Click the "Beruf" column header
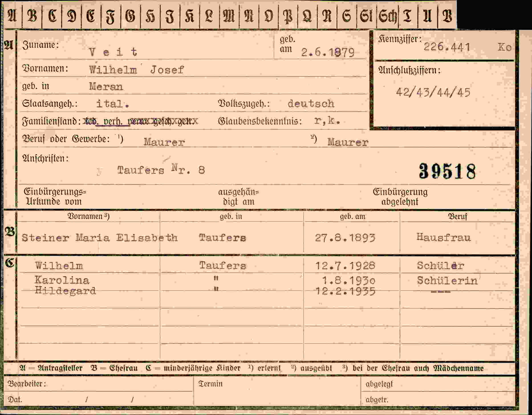 click(x=457, y=216)
